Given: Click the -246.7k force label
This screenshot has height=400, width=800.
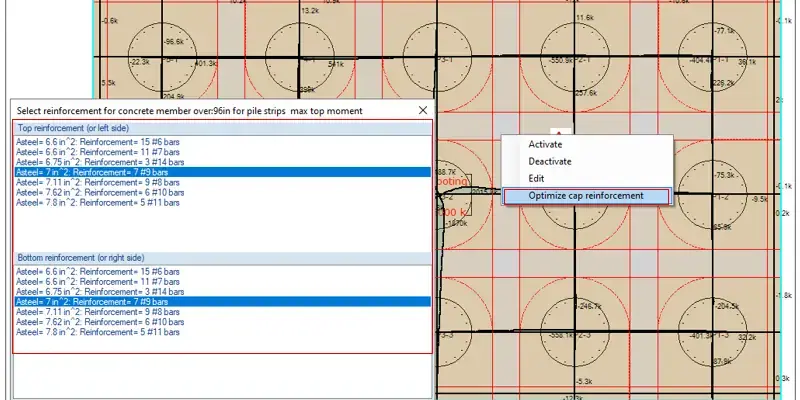Looking at the screenshot, I should (589, 307).
